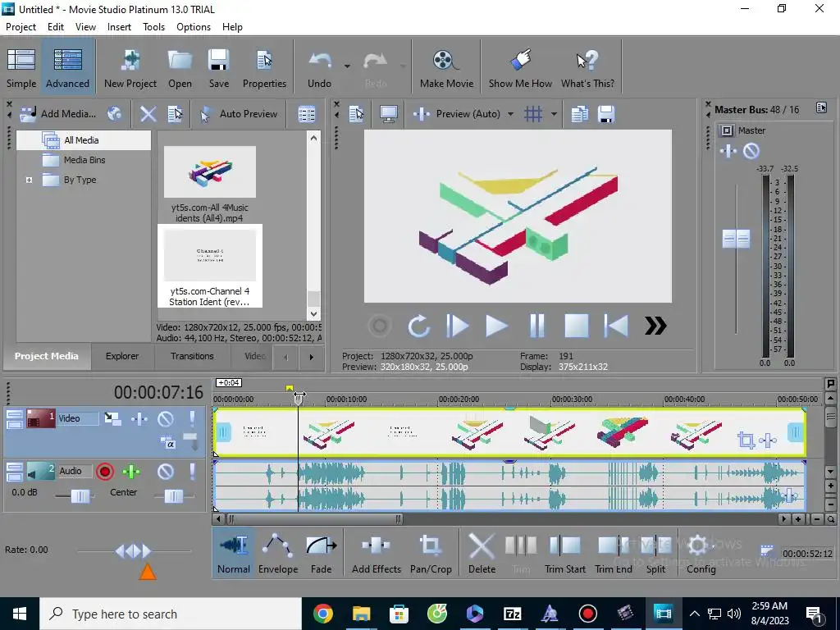The image size is (840, 630).
Task: Click the Trim Start button
Action: click(564, 554)
